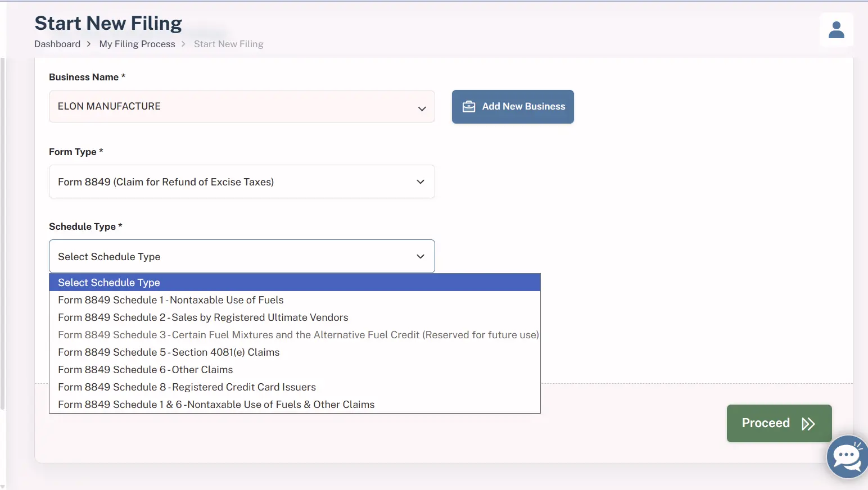Image resolution: width=868 pixels, height=490 pixels.
Task: Open the Form Type dropdown
Action: (242, 182)
